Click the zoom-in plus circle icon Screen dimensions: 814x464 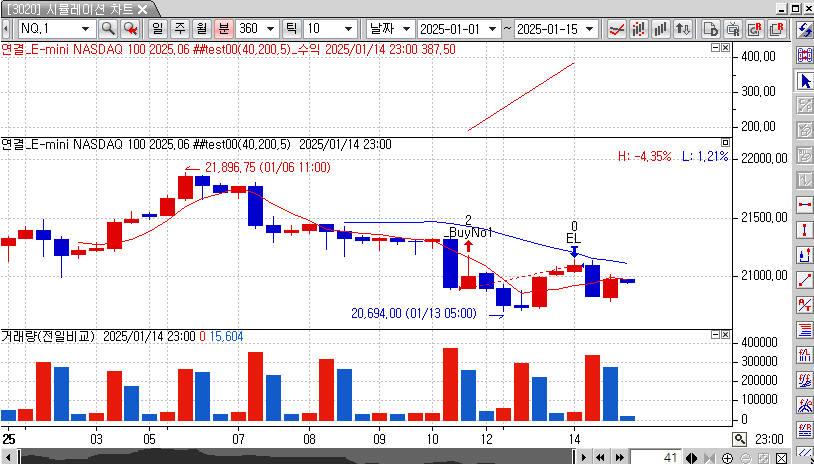point(726,457)
